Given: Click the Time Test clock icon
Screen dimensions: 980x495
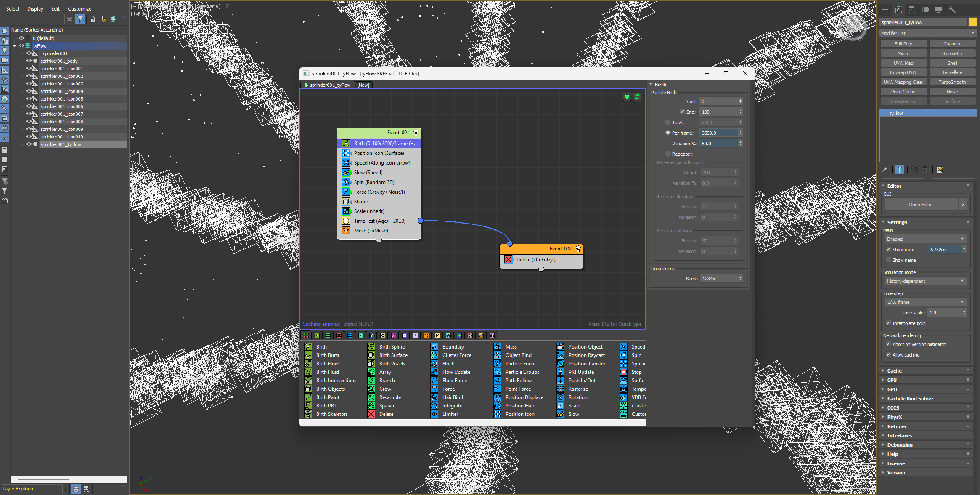Looking at the screenshot, I should (346, 221).
